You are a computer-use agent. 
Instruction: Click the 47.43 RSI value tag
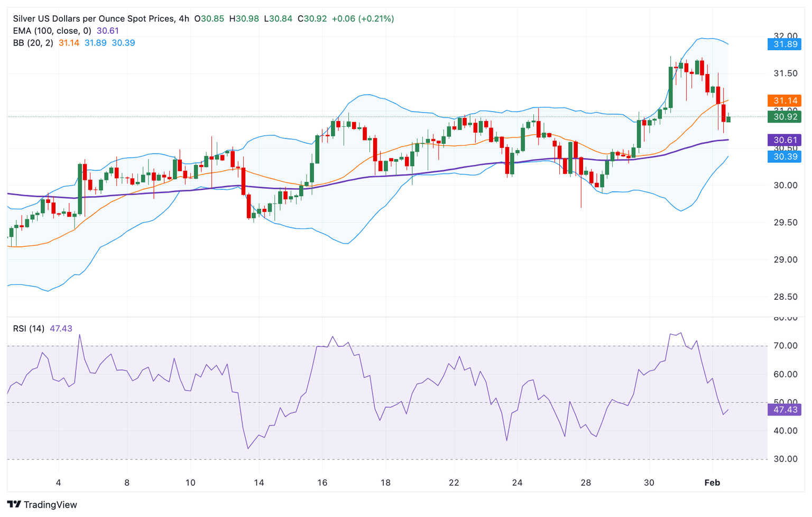785,410
